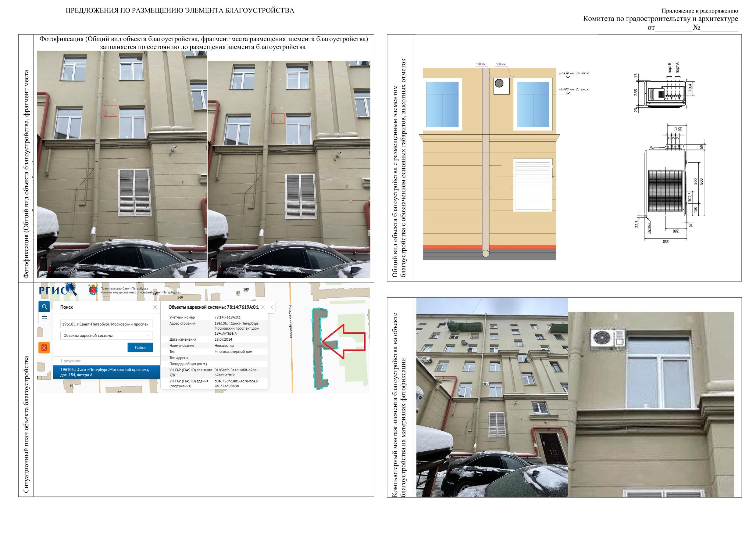756x535 pixels.
Task: Click the Наименование value Неизвестно
Action: click(x=224, y=346)
